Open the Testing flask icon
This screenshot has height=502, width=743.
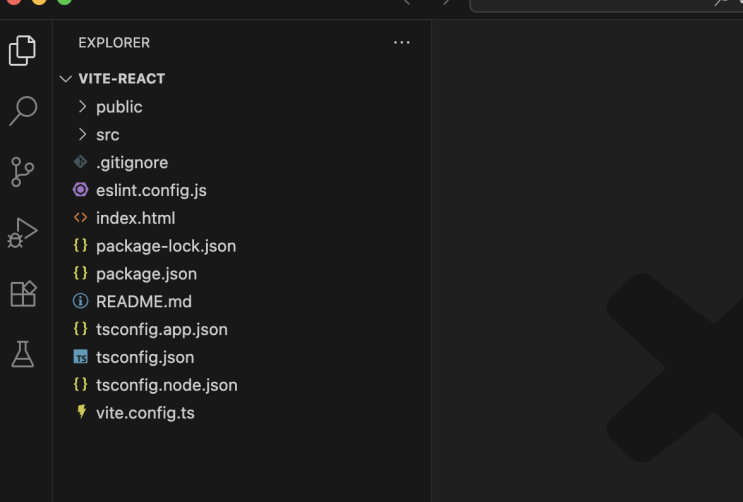pos(22,354)
